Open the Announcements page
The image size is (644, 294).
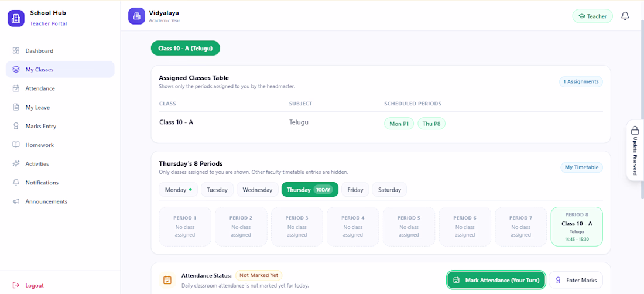coord(60,201)
